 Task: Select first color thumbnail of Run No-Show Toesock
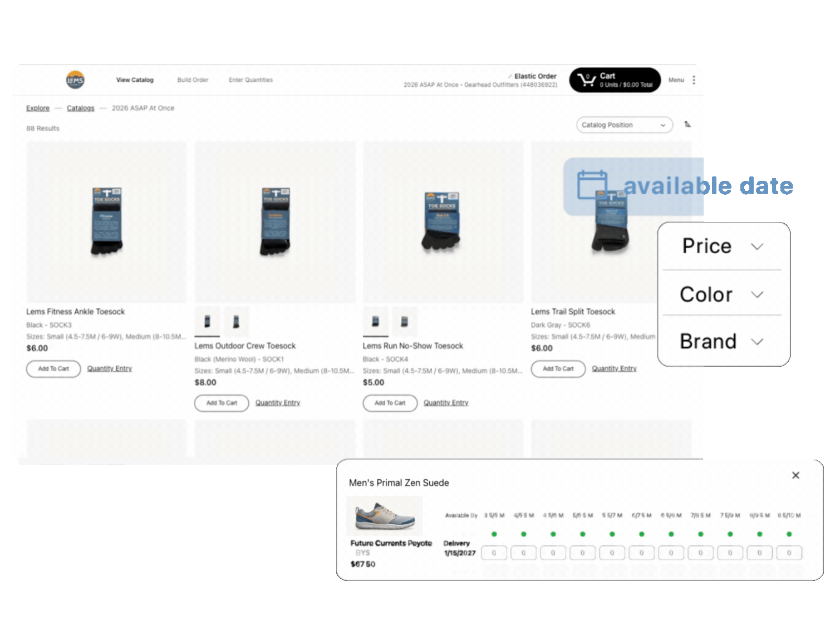[x=376, y=322]
